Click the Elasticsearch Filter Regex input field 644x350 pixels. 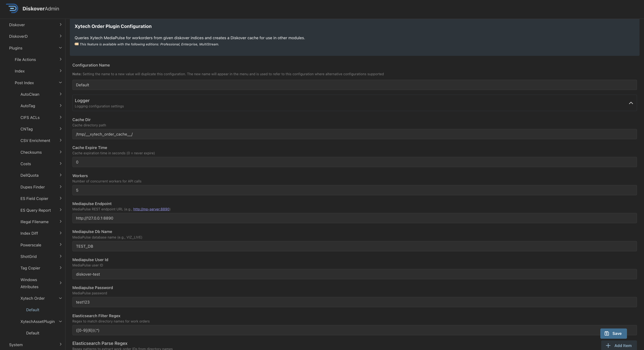coord(355,330)
